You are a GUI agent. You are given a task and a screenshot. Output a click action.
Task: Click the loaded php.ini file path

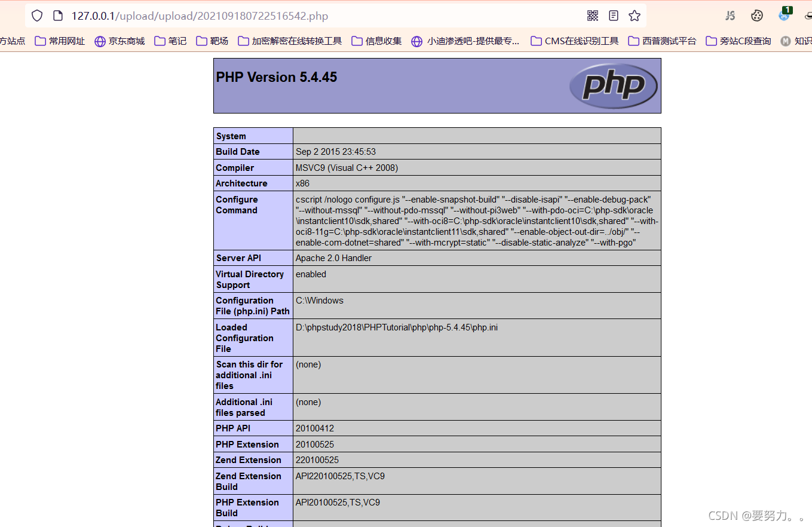(x=397, y=327)
